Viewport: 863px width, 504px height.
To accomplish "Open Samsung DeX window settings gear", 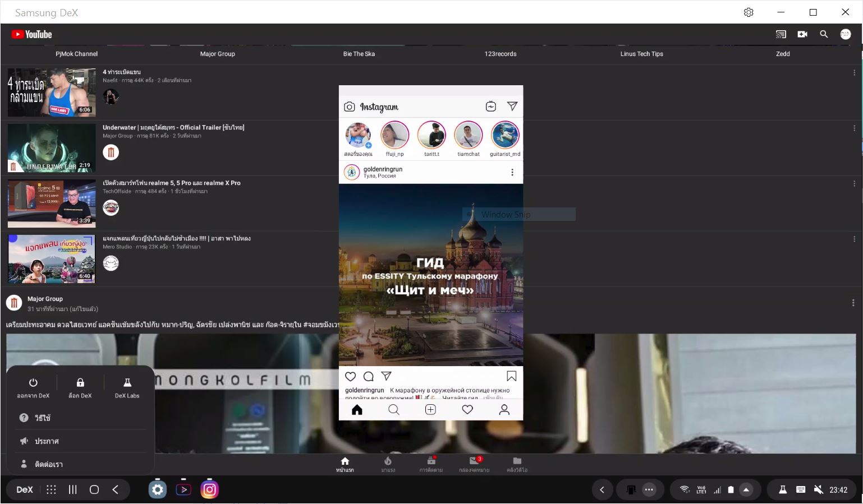I will click(749, 12).
